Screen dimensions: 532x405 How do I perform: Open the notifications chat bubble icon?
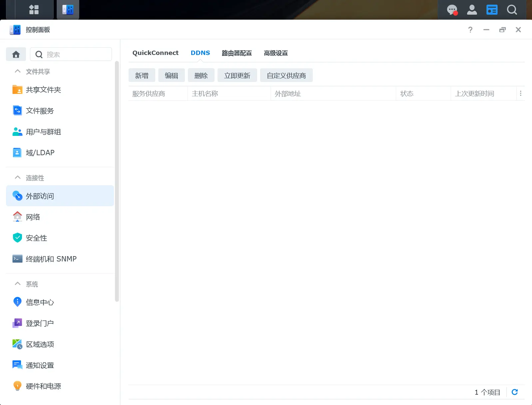(x=452, y=10)
